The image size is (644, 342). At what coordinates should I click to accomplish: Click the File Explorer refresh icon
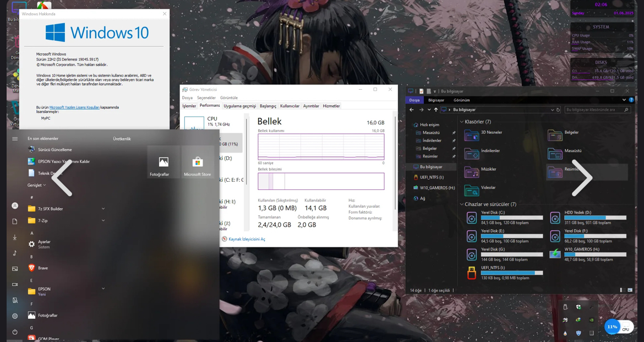point(558,110)
